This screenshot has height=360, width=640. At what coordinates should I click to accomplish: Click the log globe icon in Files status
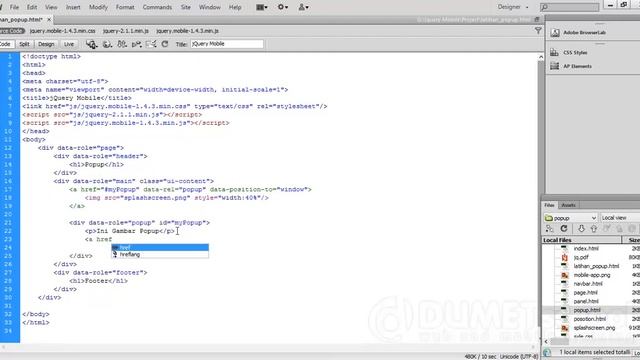pos(547,352)
